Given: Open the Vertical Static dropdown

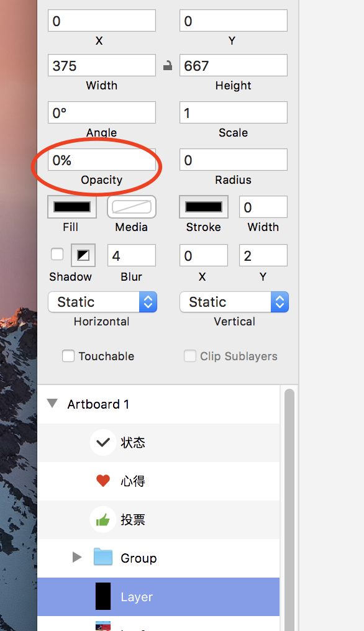Looking at the screenshot, I should click(x=234, y=302).
